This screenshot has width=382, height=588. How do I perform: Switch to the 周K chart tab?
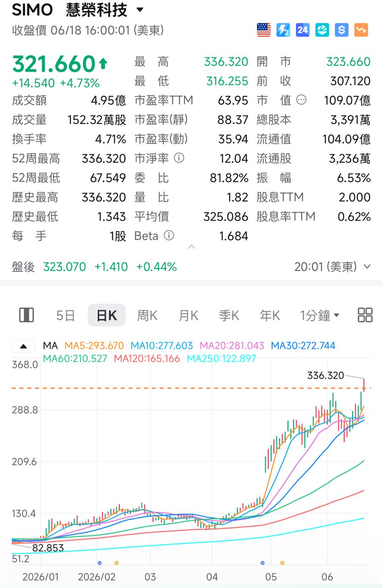coord(147,316)
